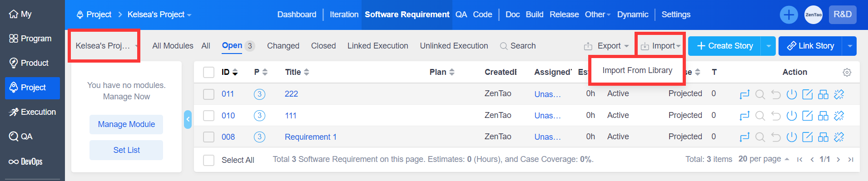
Task: Close story 010 with the power icon
Action: pos(792,116)
